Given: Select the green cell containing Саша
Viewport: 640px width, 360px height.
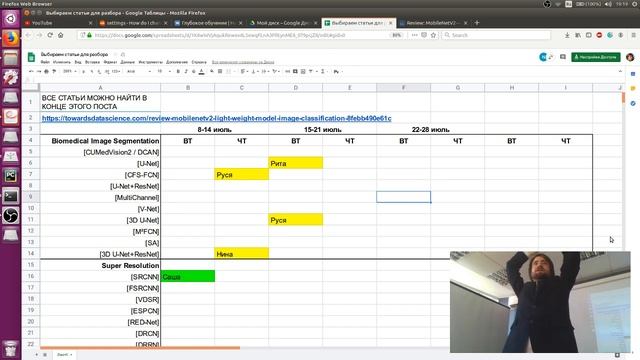Looking at the screenshot, I should tap(188, 276).
